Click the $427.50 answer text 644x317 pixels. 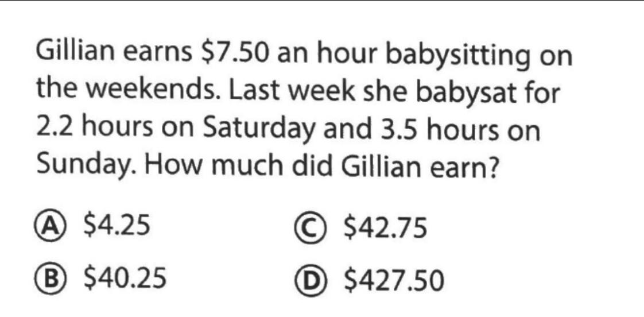point(394,280)
